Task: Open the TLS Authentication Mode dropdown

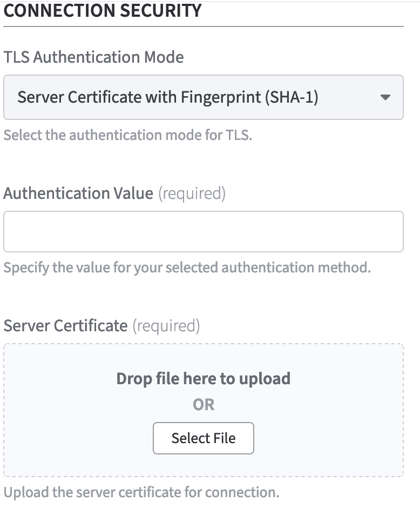Action: tap(203, 97)
